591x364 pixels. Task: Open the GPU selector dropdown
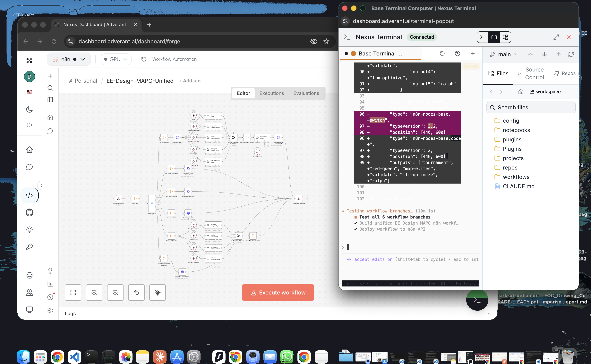tap(116, 59)
